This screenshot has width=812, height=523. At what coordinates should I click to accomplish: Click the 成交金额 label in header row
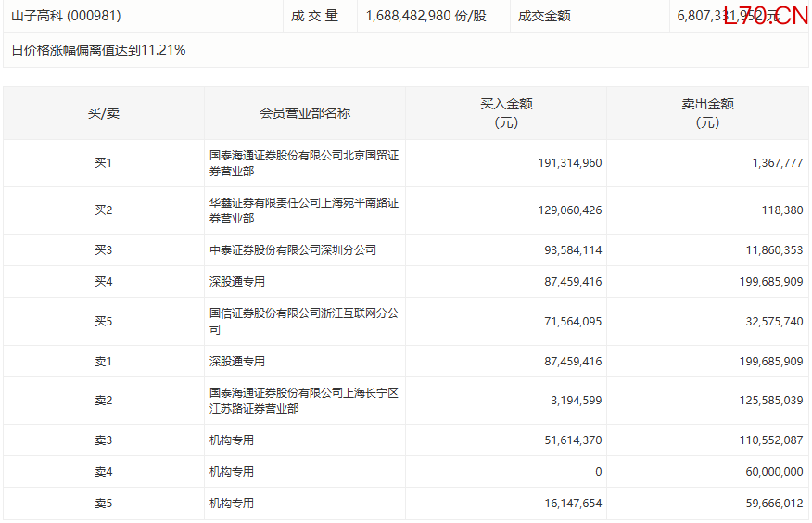coord(544,16)
